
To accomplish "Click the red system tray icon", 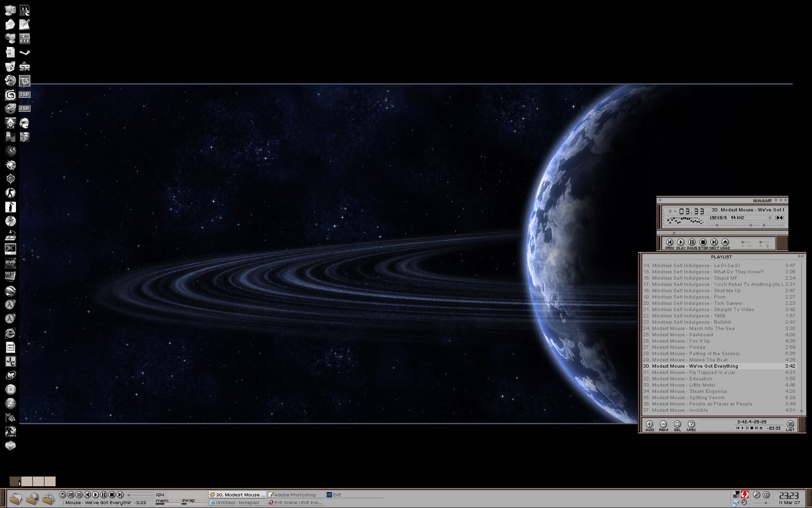I will (x=745, y=494).
